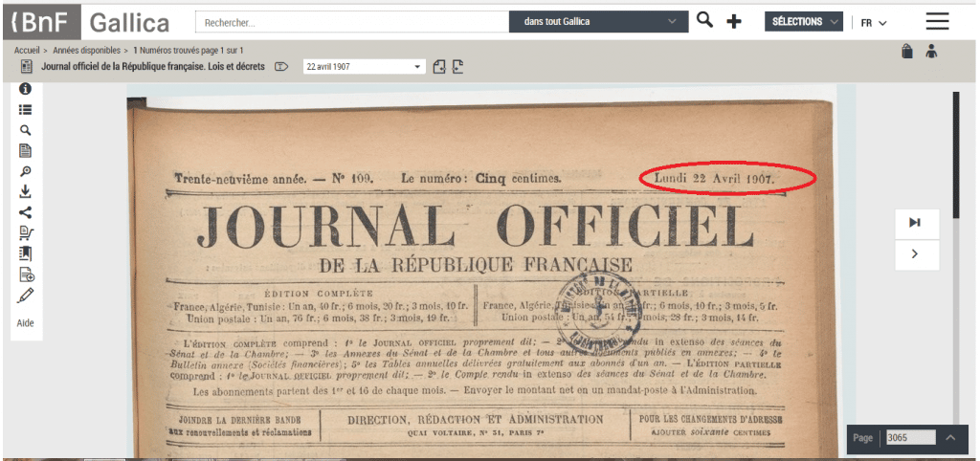The width and height of the screenshot is (980, 461).
Task: Click the pencil annotate icon
Action: point(26,295)
